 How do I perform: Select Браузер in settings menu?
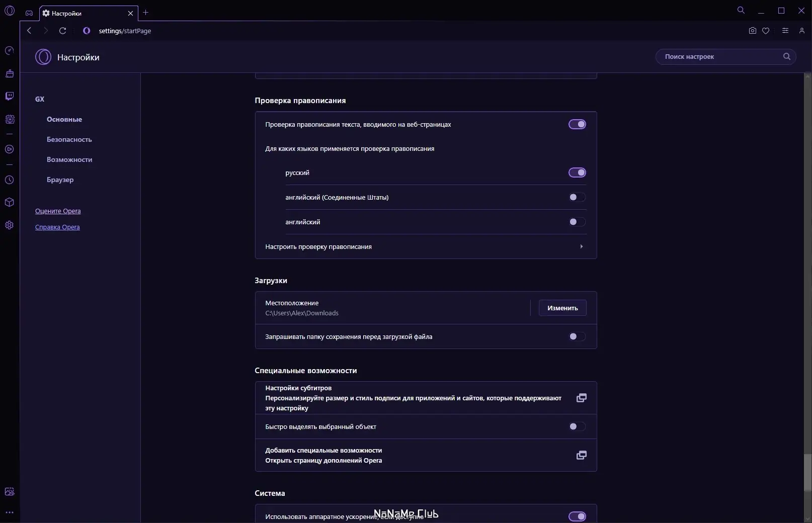(60, 180)
